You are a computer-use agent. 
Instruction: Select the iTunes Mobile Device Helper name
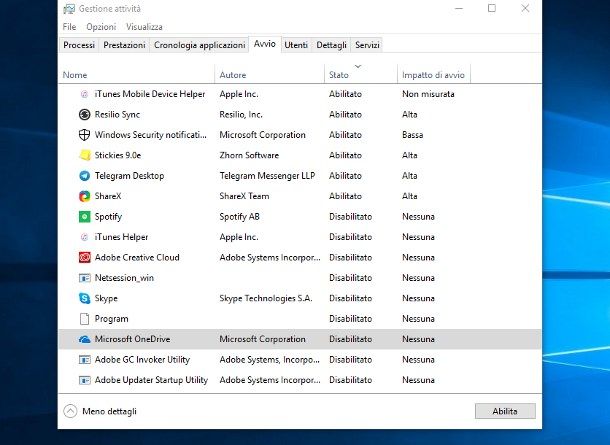150,94
